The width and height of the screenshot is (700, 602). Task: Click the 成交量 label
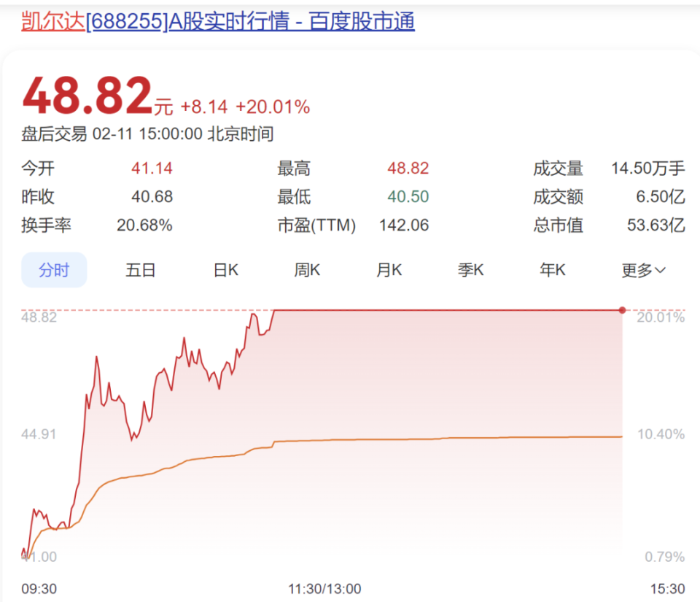tap(558, 169)
